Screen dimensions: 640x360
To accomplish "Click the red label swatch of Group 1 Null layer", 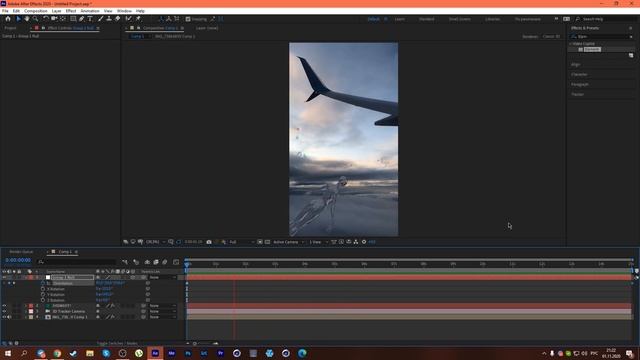I will tap(31, 277).
